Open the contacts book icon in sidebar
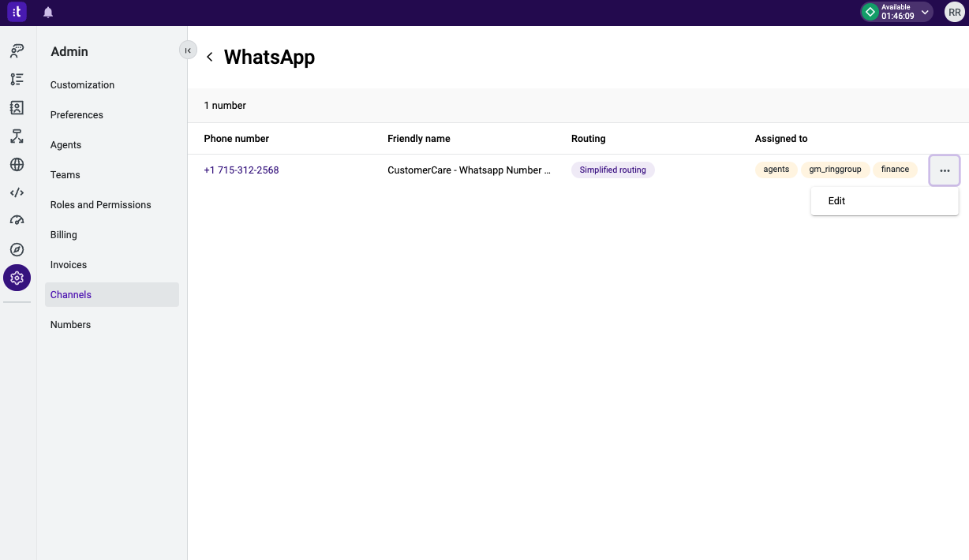The height and width of the screenshot is (560, 969). [x=17, y=107]
